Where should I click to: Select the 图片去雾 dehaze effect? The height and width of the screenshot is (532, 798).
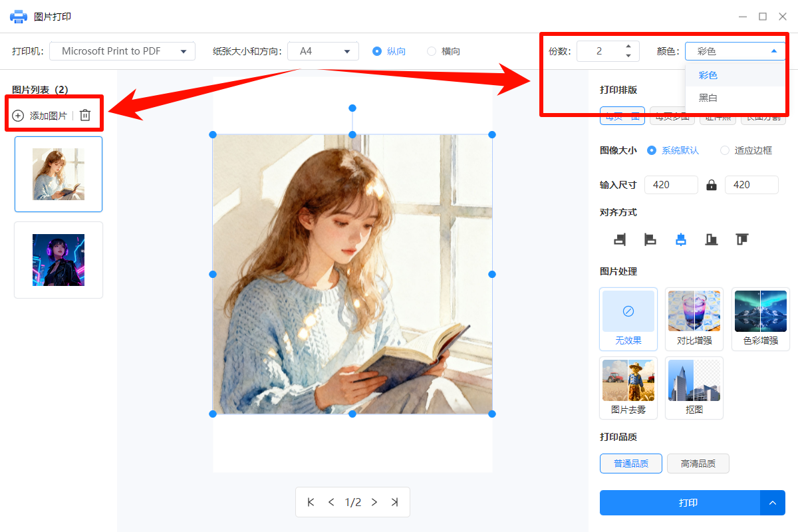pos(628,388)
